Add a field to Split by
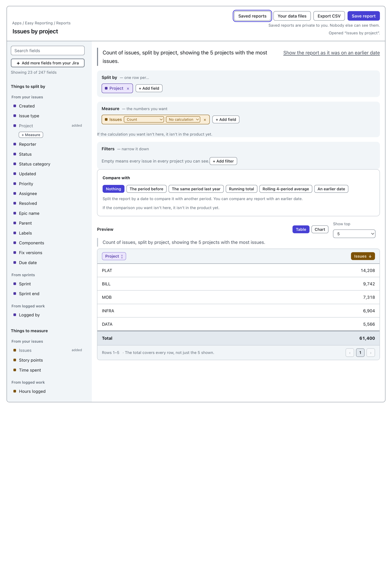 [x=149, y=88]
